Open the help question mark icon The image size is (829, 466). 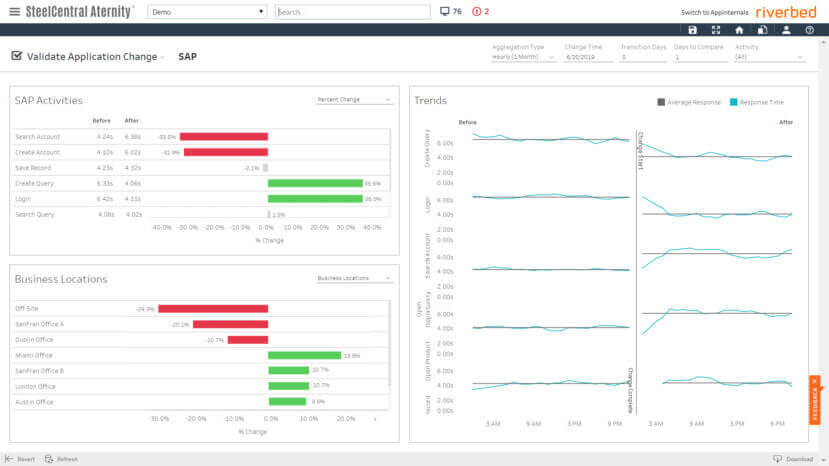coord(809,30)
